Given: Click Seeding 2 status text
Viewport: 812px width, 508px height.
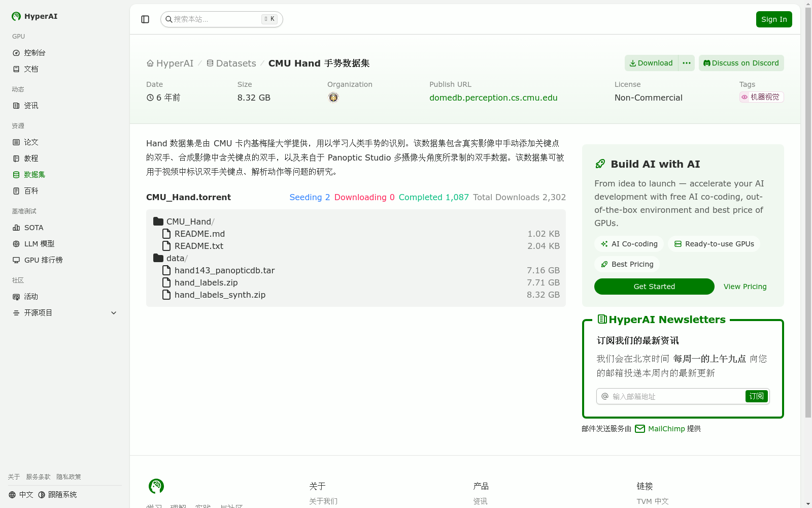Looking at the screenshot, I should [x=310, y=197].
